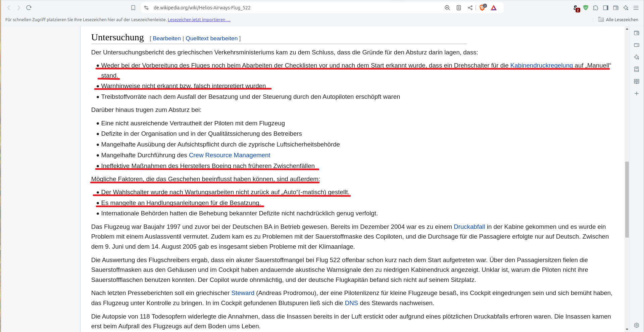
Task: Toggle reader mode in address bar
Action: coord(459,8)
